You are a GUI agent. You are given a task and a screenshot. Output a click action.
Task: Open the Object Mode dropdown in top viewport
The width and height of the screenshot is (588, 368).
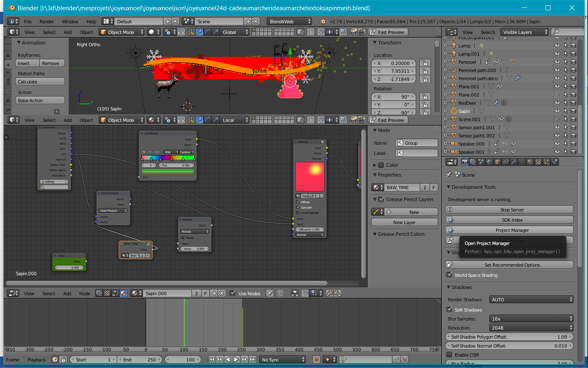point(122,32)
